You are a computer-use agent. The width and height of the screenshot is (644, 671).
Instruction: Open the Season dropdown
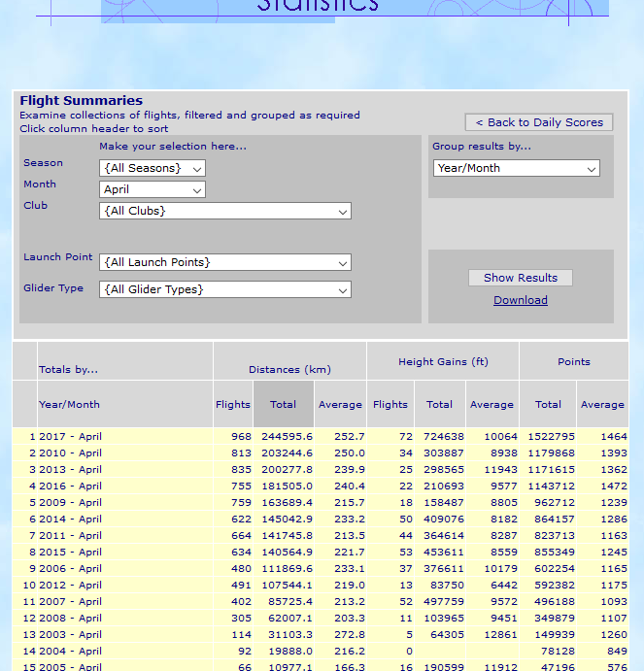152,168
